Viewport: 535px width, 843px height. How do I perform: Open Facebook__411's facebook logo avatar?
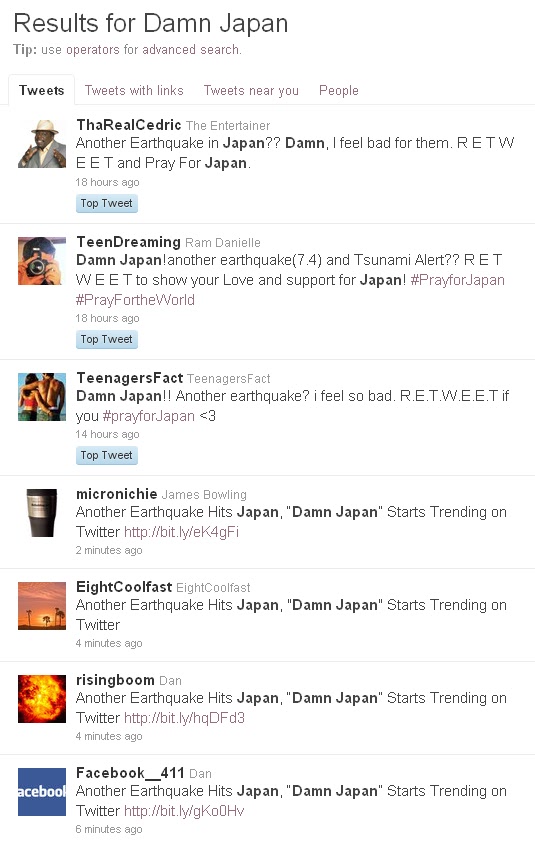click(x=42, y=792)
